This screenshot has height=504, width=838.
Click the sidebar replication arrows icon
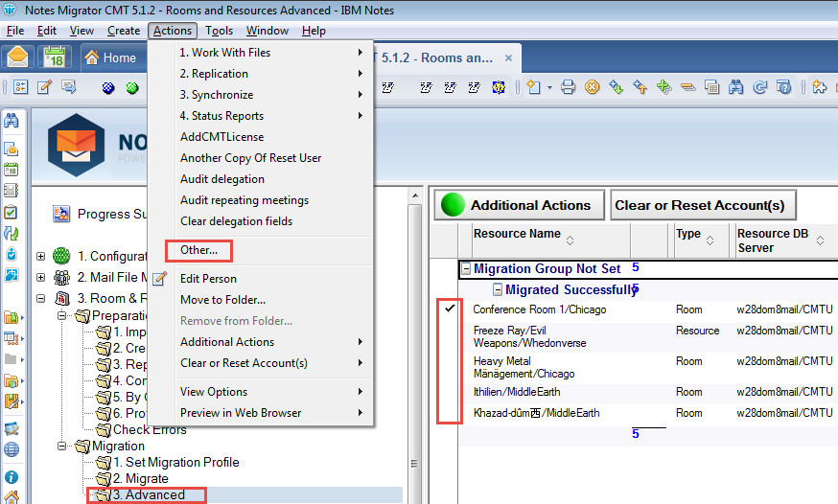(x=12, y=233)
